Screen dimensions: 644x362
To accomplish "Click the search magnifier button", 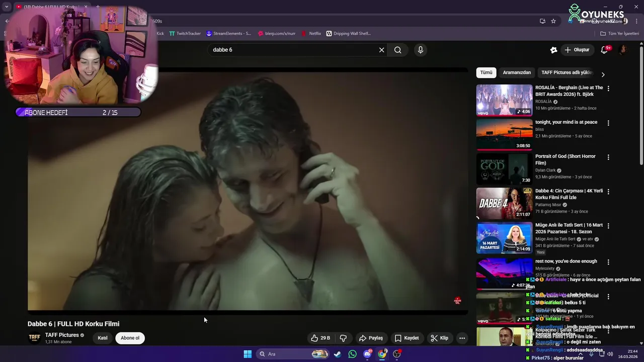I will point(398,50).
